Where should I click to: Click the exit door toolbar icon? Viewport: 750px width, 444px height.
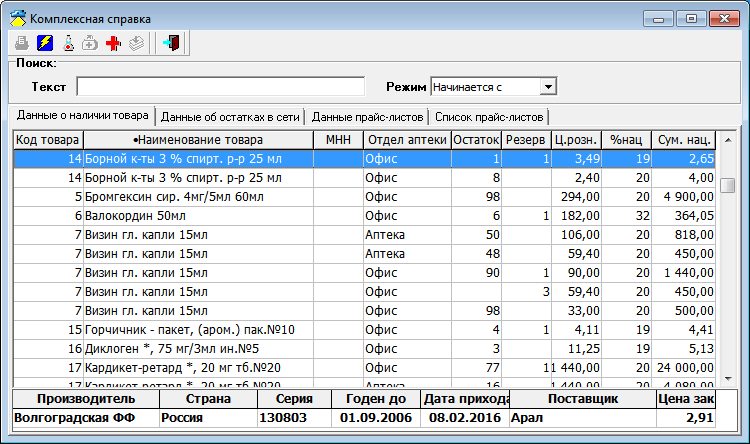(x=170, y=43)
